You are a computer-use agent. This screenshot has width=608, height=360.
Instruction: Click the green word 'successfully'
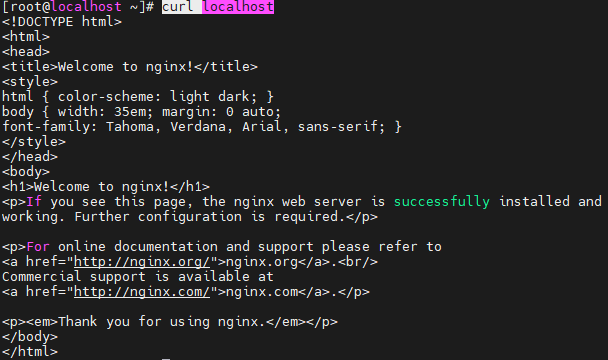tap(442, 202)
